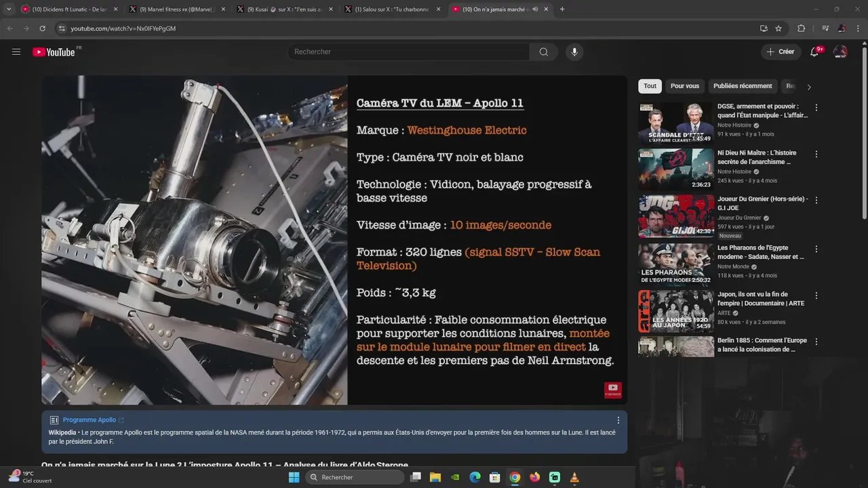
Task: Open Microsoft Store from the taskbar
Action: click(x=495, y=477)
